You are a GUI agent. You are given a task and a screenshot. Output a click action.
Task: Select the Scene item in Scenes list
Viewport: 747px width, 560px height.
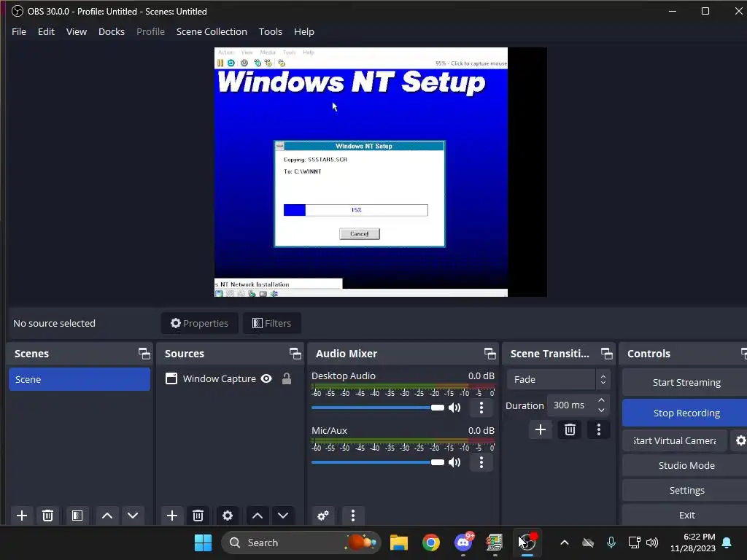80,379
